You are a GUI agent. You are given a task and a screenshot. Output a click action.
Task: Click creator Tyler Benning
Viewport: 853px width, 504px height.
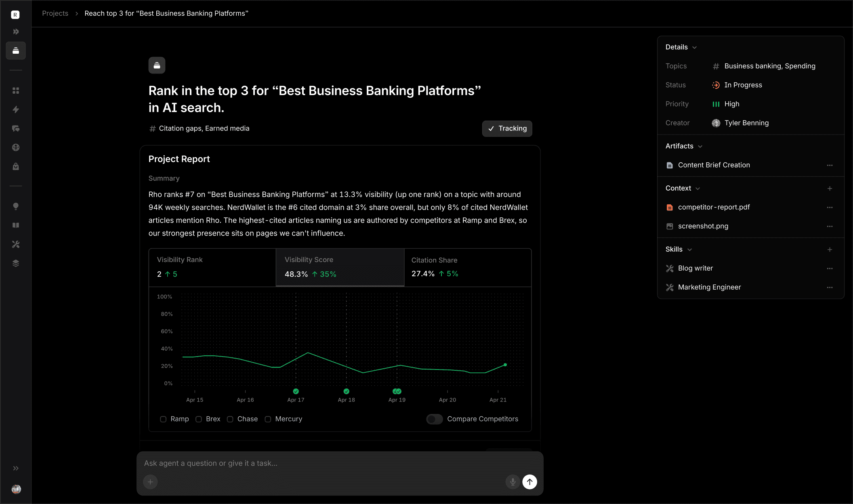740,123
